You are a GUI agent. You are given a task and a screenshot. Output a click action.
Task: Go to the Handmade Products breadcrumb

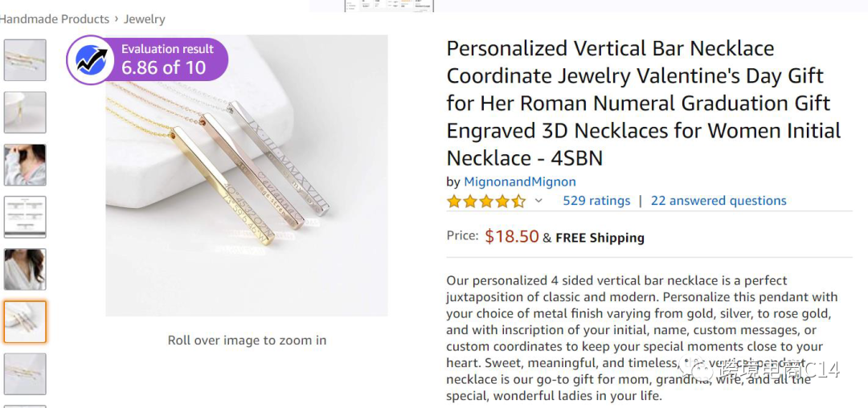[55, 18]
